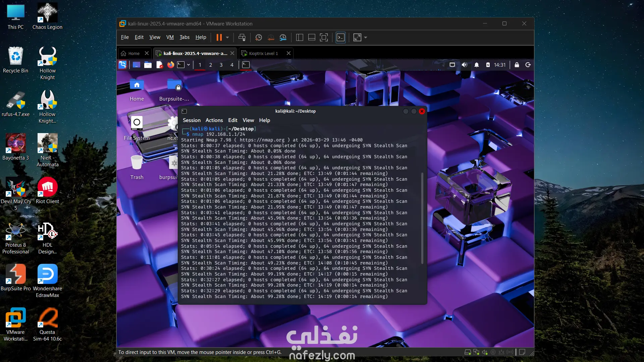Launch Firefox from the Kali panel
The width and height of the screenshot is (644, 362).
pyautogui.click(x=171, y=65)
